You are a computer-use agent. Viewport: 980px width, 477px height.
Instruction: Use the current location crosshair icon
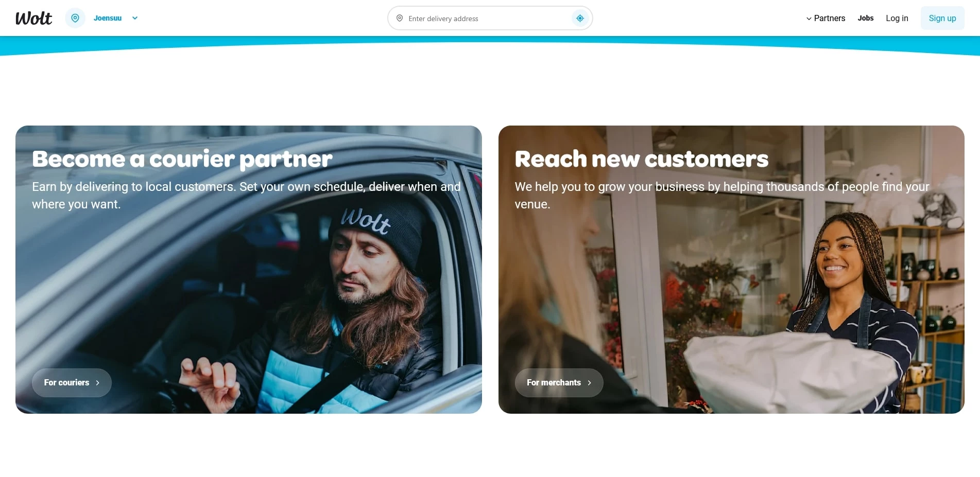[x=580, y=19]
